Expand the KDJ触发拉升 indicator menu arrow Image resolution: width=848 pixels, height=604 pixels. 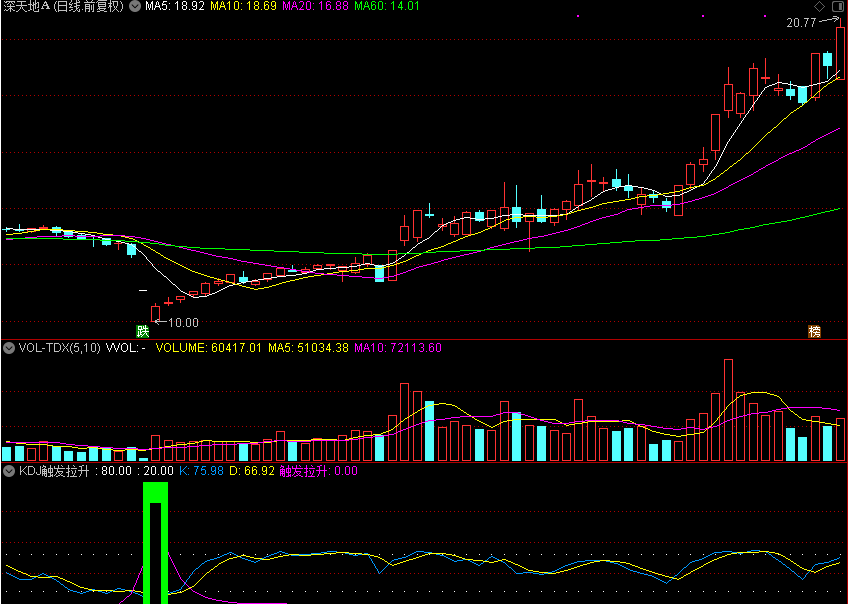coord(9,471)
